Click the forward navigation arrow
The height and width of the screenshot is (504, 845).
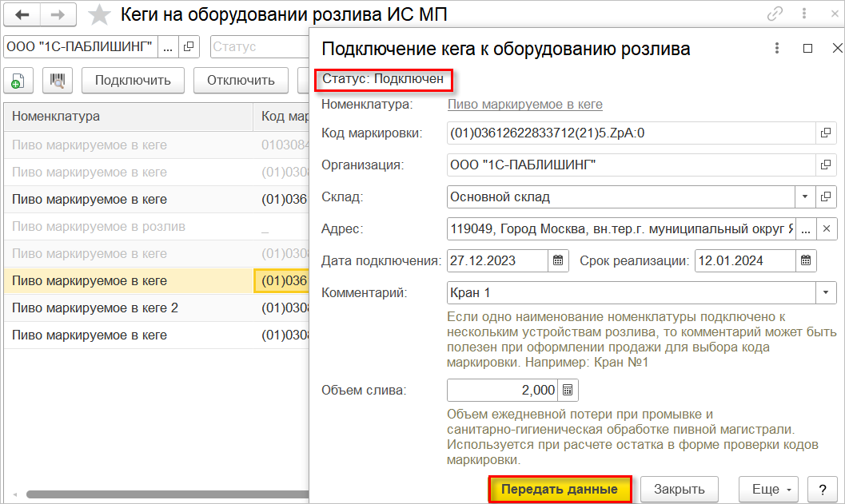[58, 14]
